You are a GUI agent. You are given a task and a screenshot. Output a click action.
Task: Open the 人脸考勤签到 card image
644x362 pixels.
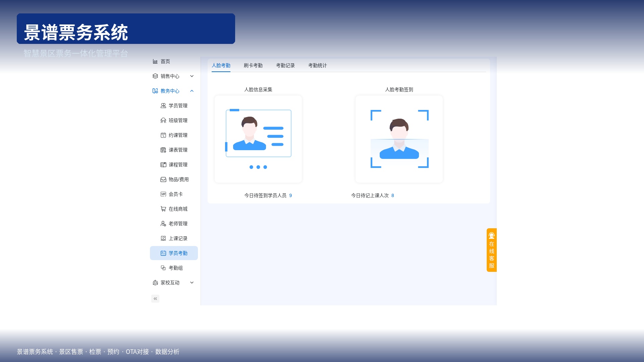point(399,139)
